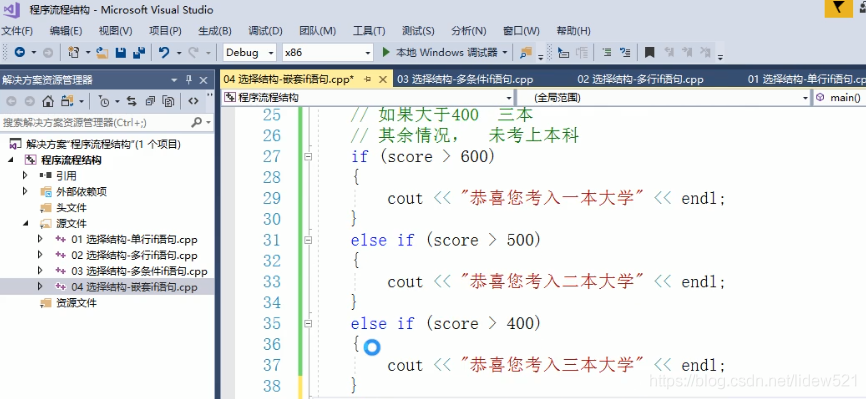Click the Show All Files icon

coord(169,101)
